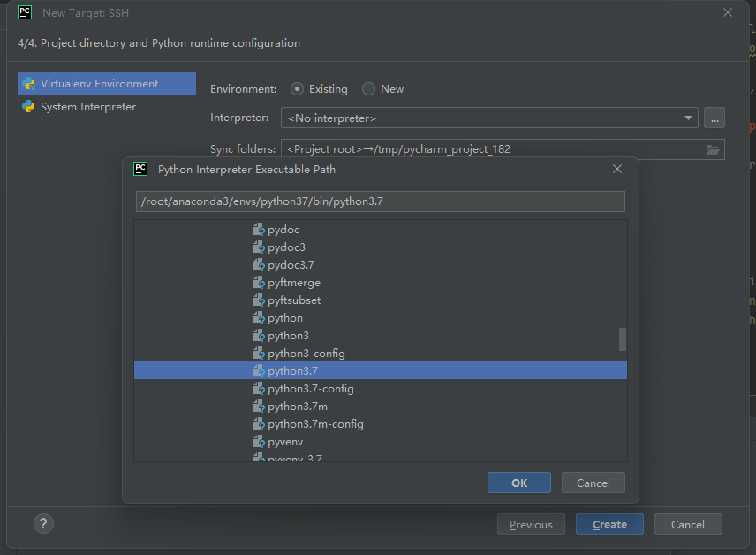
Task: Click the Python icon for System Interpreter
Action: (28, 107)
